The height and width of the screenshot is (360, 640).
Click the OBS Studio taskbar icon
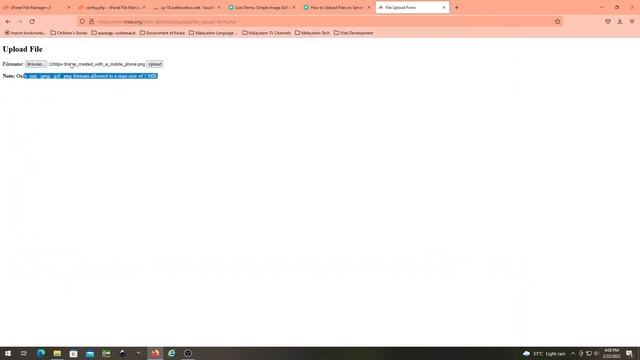coord(188,353)
